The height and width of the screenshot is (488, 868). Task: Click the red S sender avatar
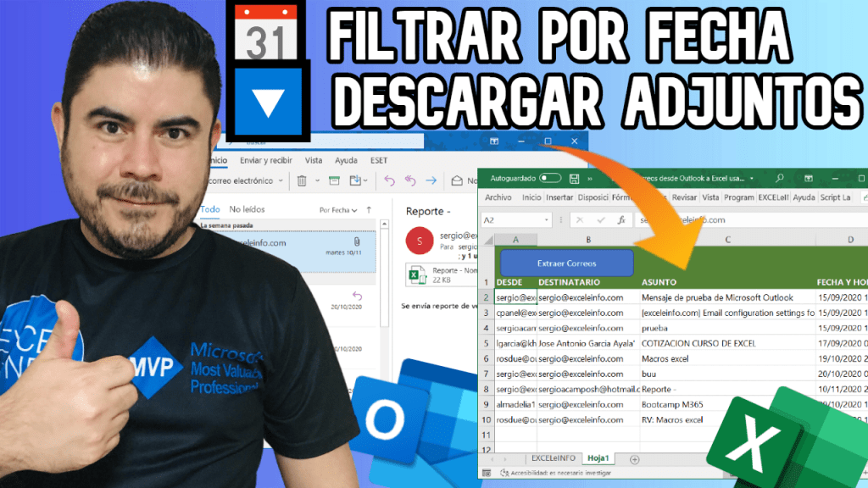420,241
